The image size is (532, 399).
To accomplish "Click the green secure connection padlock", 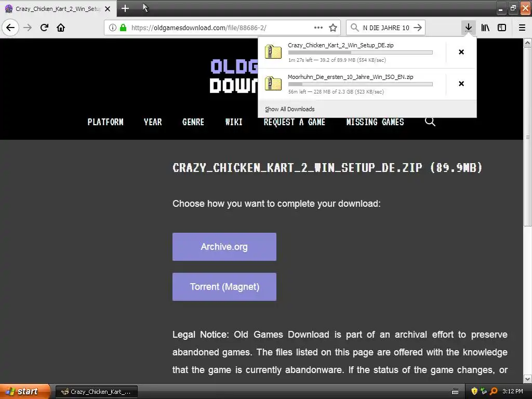I will pos(123,28).
